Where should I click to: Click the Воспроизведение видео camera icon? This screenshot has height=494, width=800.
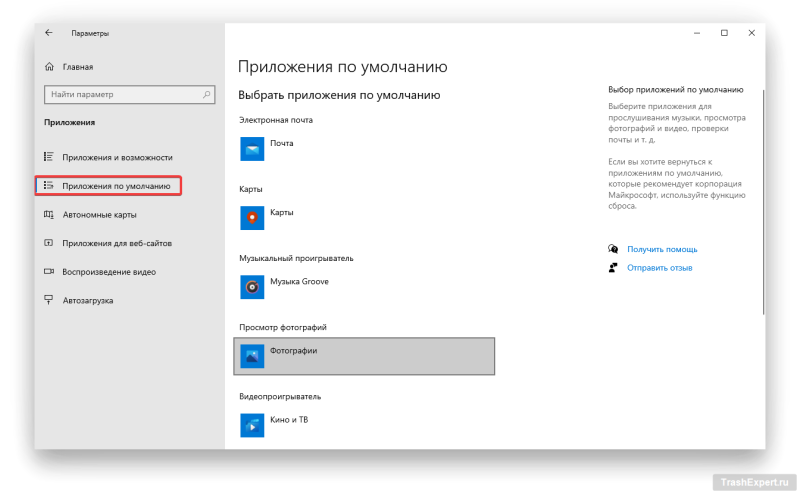[x=48, y=271]
